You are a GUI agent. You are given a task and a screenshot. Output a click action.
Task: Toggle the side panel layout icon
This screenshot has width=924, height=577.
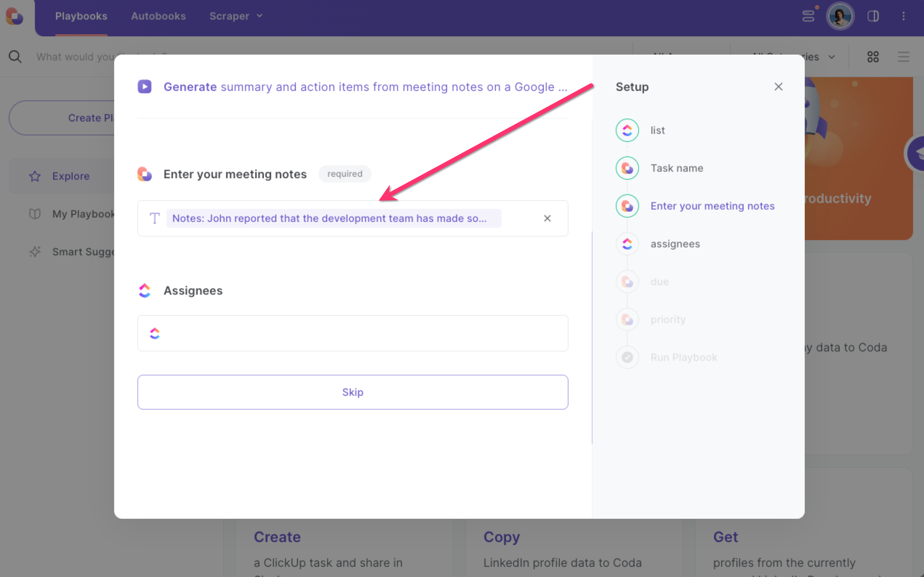[873, 16]
